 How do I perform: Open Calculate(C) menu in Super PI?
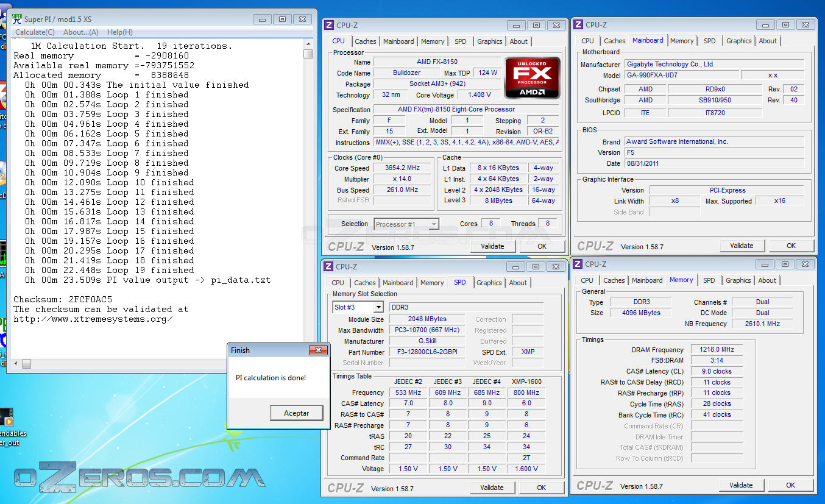tap(35, 32)
